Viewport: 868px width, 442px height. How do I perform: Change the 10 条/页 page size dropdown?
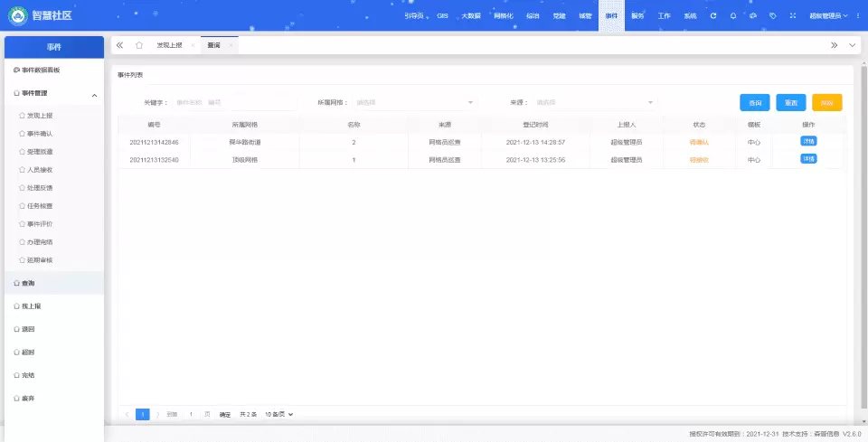coord(278,414)
